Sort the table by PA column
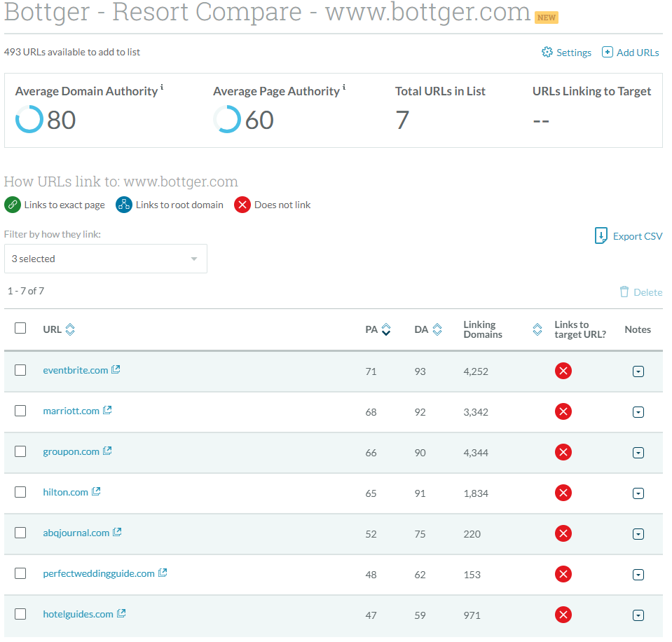 [x=385, y=329]
